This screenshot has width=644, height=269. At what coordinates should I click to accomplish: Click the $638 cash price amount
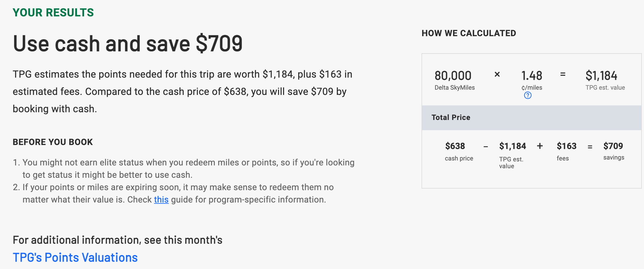pos(455,146)
